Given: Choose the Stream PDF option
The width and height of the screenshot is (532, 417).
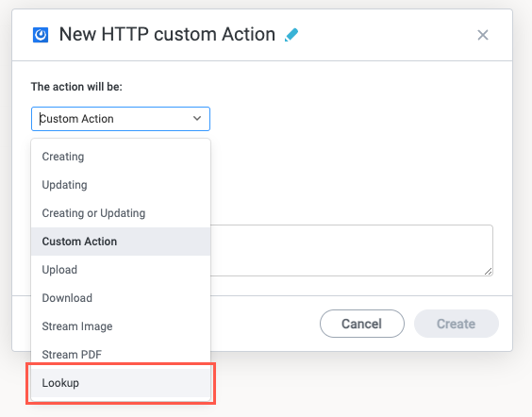Looking at the screenshot, I should pos(121,355).
